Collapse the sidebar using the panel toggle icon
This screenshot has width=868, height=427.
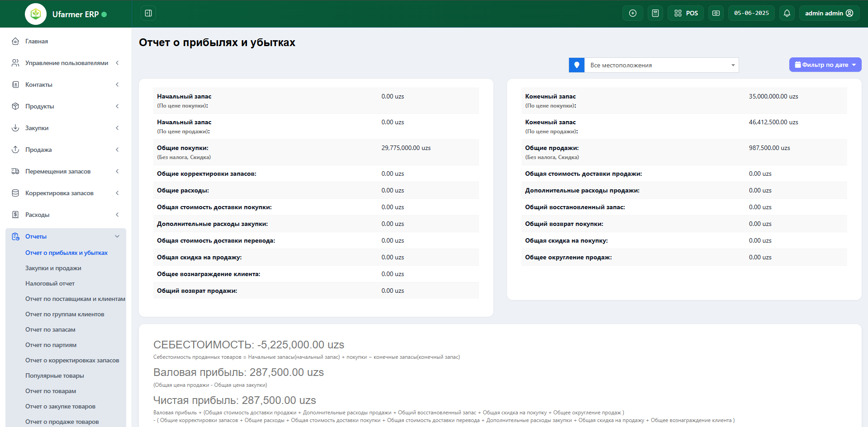148,13
